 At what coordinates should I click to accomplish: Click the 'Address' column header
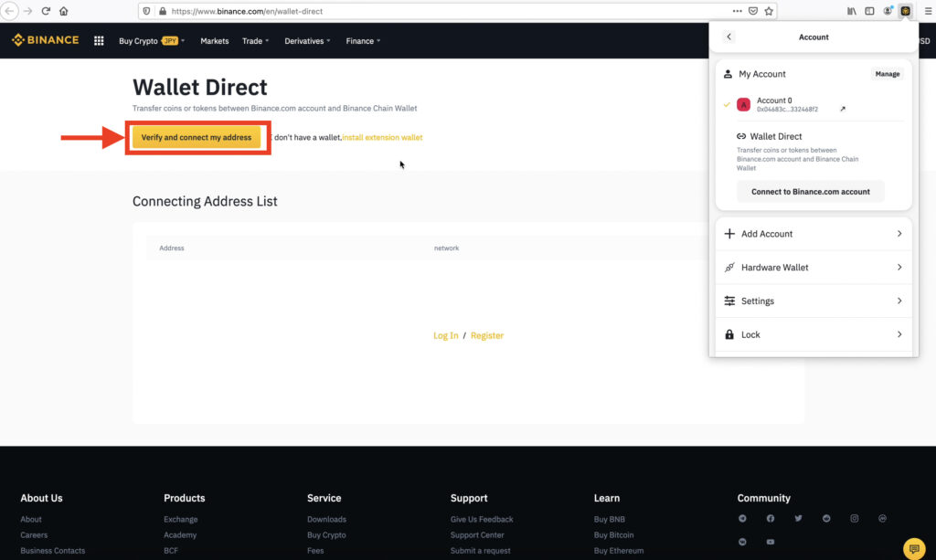[x=171, y=248]
